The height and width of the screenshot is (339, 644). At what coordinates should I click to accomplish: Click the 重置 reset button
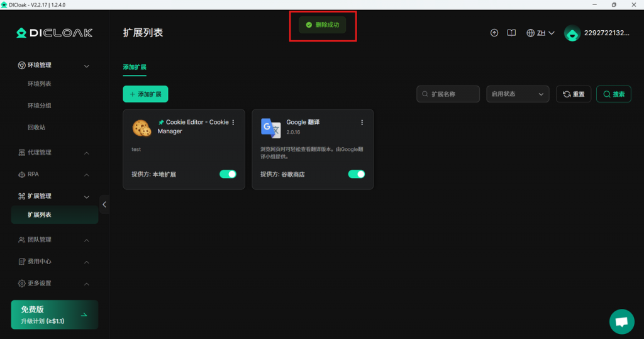tap(573, 94)
